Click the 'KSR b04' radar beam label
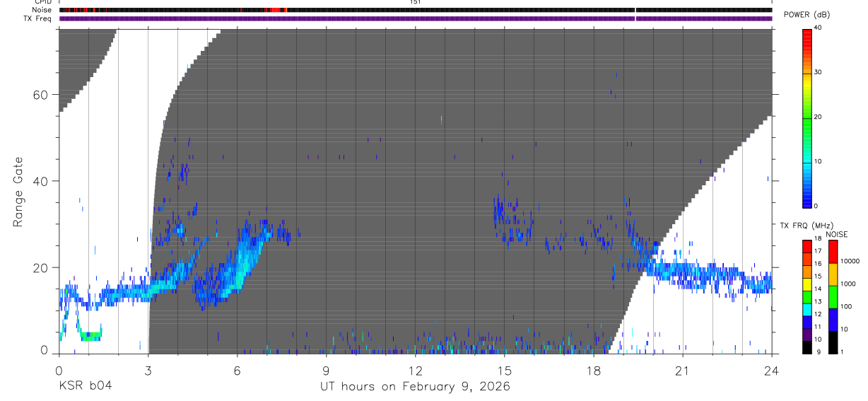The image size is (868, 401). 85,386
